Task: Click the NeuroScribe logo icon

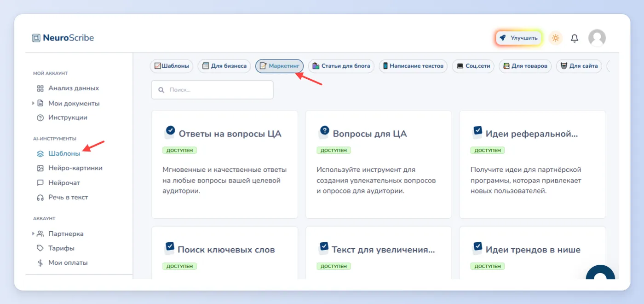Action: pos(36,38)
